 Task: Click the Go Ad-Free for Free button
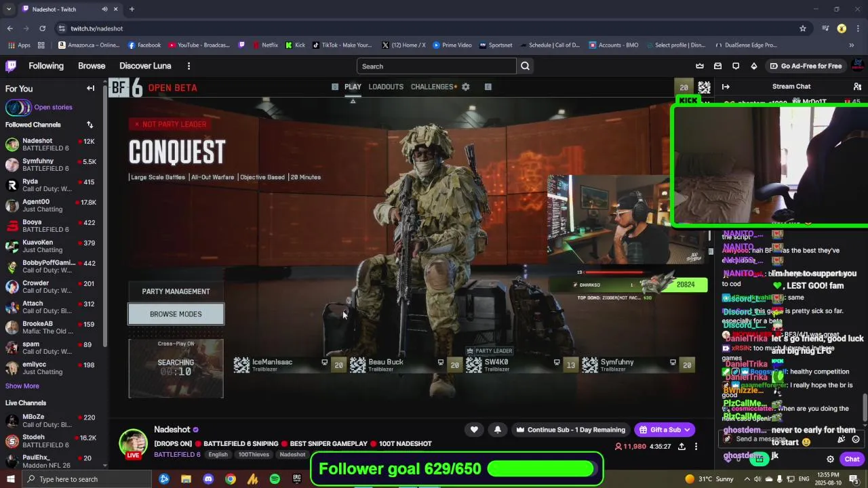(x=806, y=66)
